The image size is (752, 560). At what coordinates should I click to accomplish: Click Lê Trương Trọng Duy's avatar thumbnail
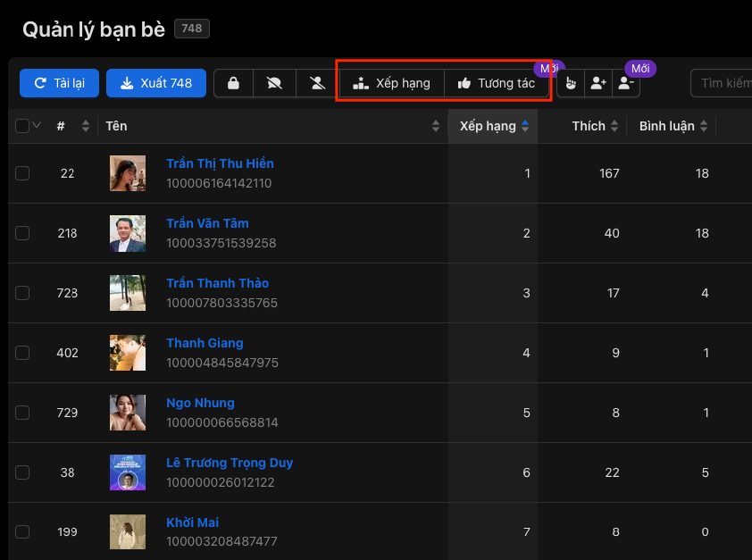pos(128,472)
